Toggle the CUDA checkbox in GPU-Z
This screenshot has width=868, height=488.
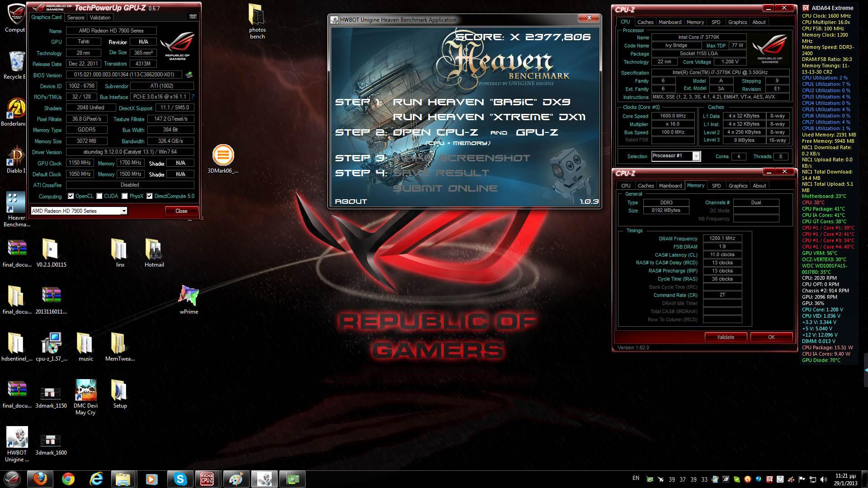pos(99,196)
